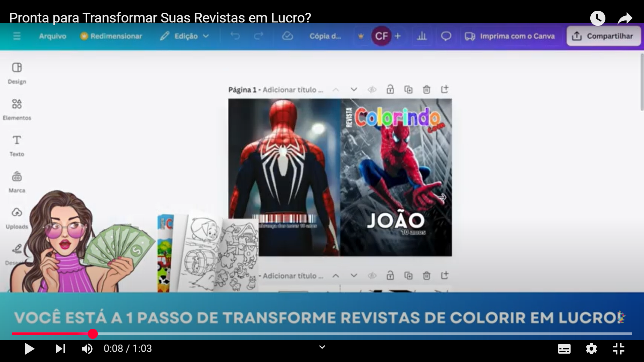Image resolution: width=644 pixels, height=362 pixels.
Task: Open the comments speech bubble
Action: coord(446,36)
